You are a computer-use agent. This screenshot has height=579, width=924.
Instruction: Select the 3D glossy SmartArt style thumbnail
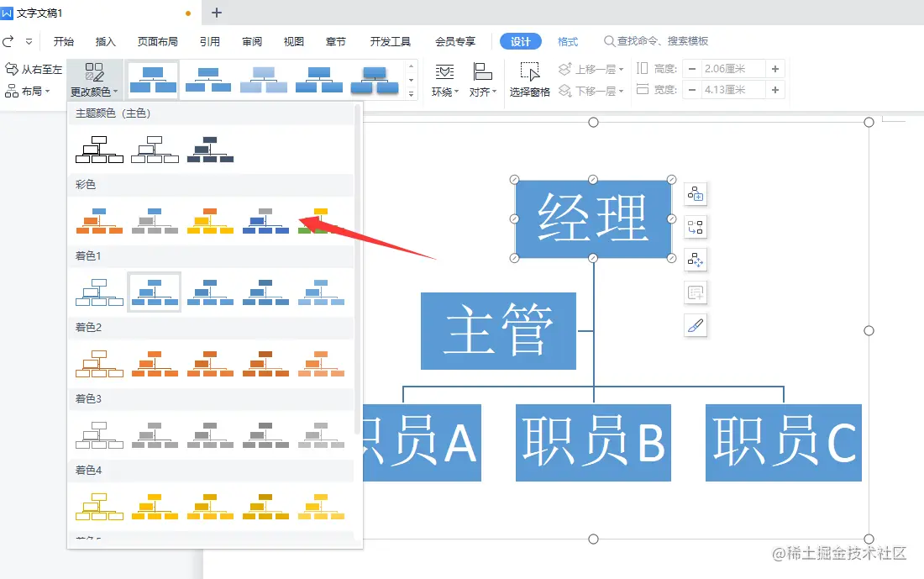point(374,80)
